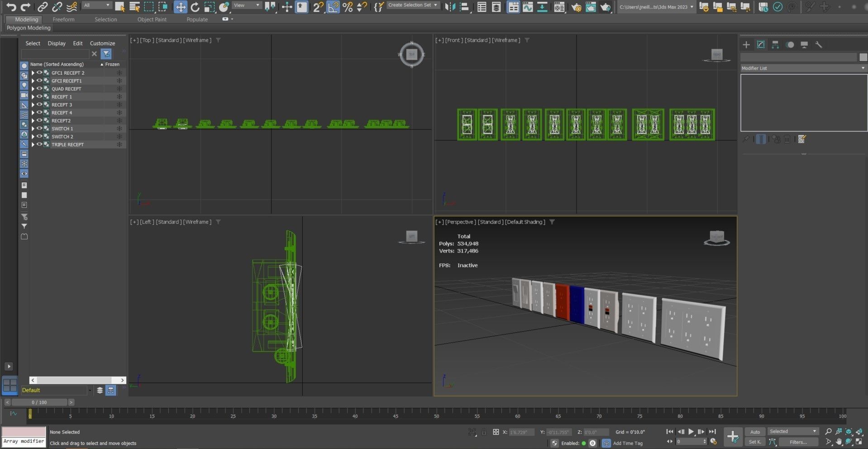The image size is (868, 449).
Task: Hide the QUAD RECEPT object
Action: coord(39,88)
